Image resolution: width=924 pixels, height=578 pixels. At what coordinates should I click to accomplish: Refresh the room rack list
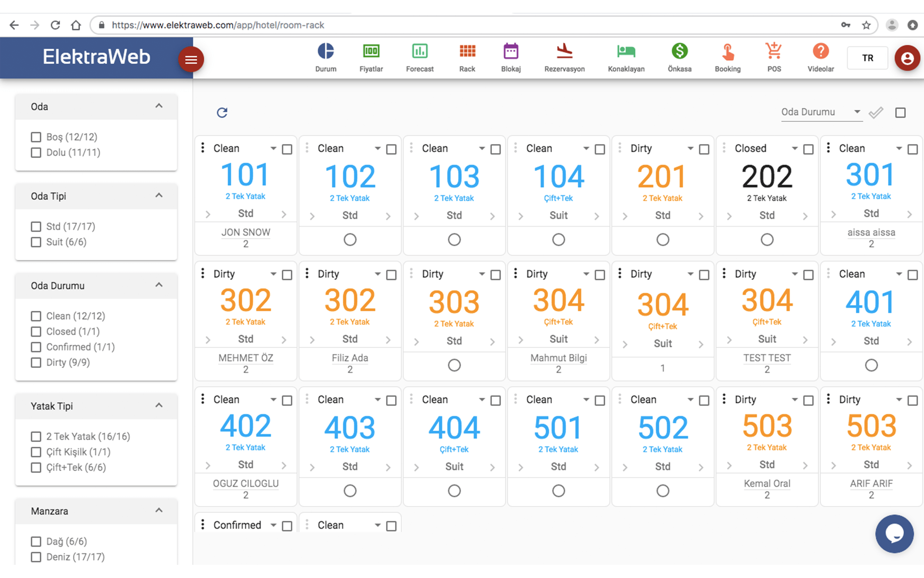pyautogui.click(x=222, y=112)
